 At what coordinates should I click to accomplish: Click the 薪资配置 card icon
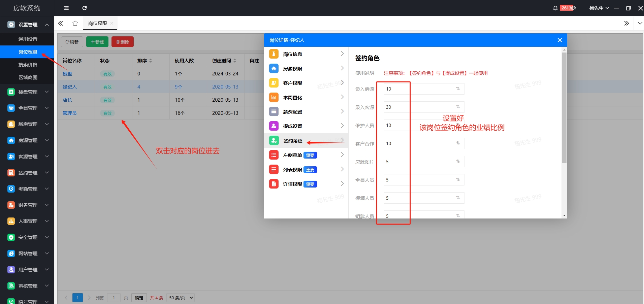tap(274, 111)
